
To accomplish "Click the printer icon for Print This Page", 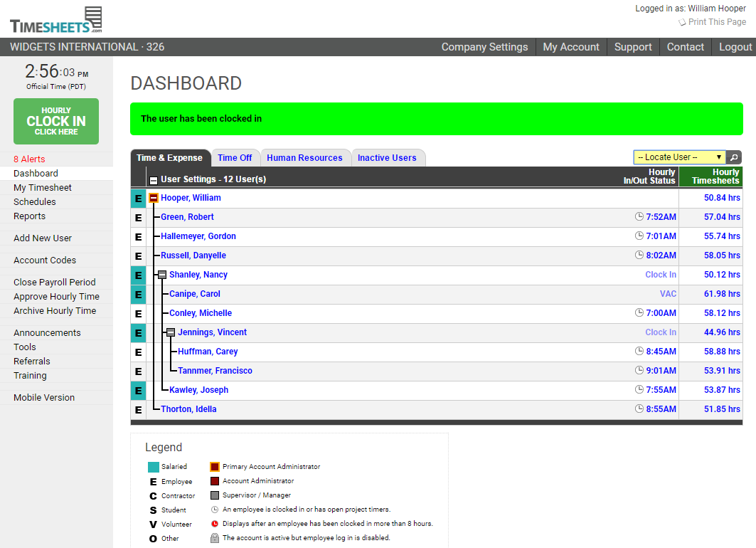I will tap(682, 22).
